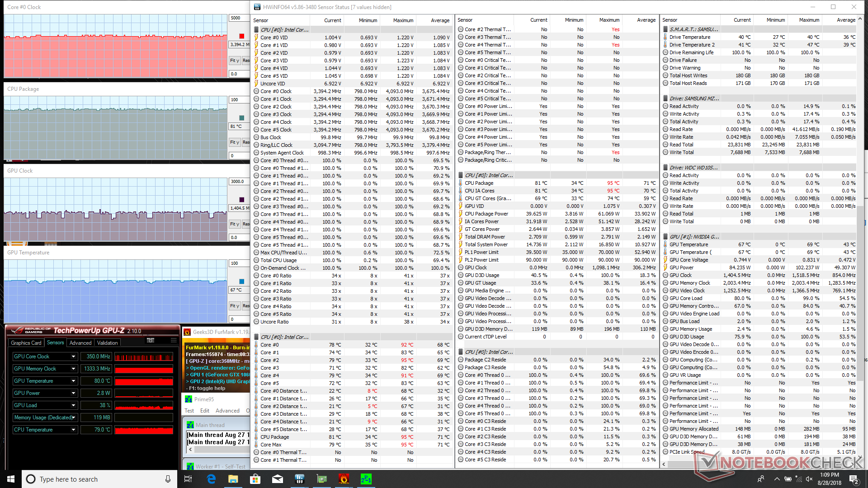
Task: Open Prime95 Test menu
Action: click(x=189, y=411)
